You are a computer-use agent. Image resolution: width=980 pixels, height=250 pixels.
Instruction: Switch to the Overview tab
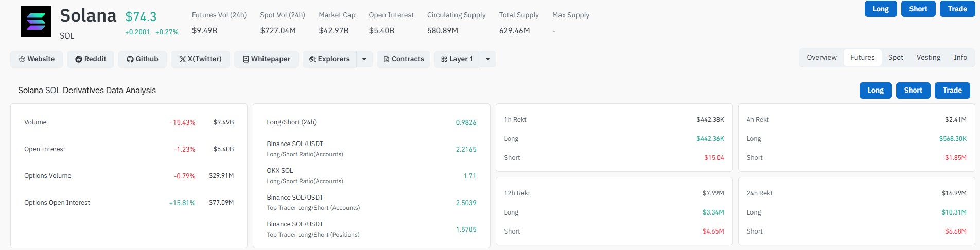pos(821,58)
